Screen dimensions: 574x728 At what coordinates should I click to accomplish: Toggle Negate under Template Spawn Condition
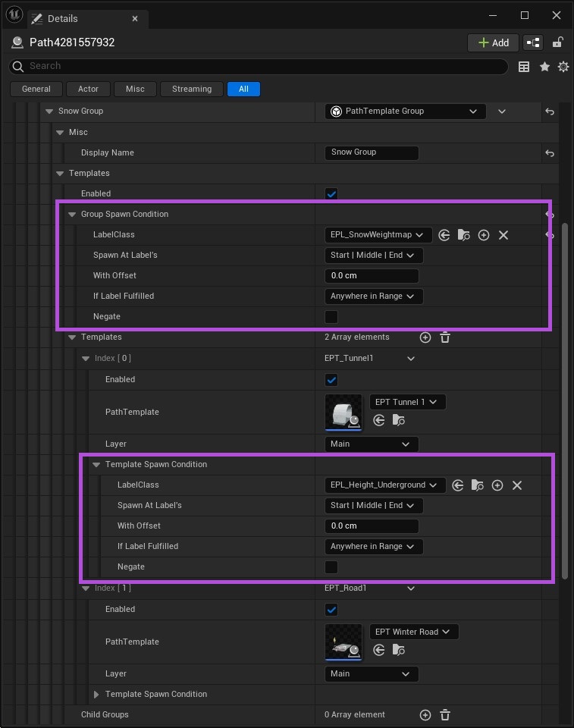(x=331, y=567)
